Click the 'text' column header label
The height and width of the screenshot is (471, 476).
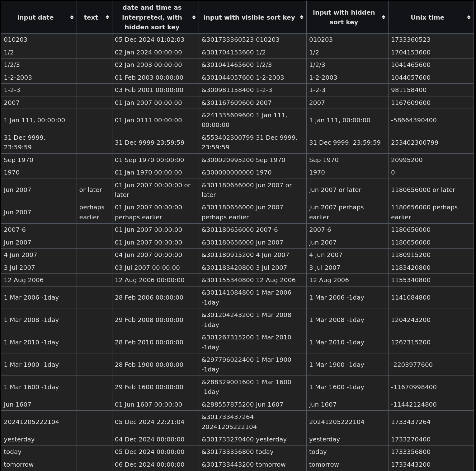91,17
